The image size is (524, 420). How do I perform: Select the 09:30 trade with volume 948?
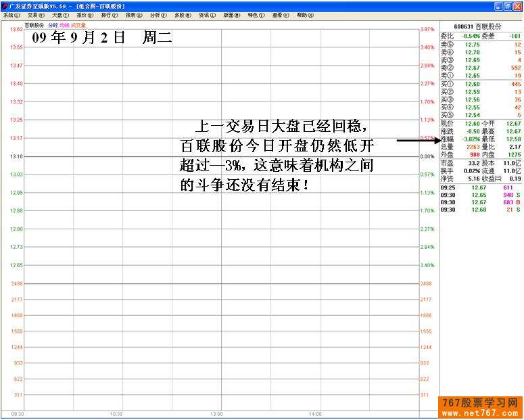481,195
